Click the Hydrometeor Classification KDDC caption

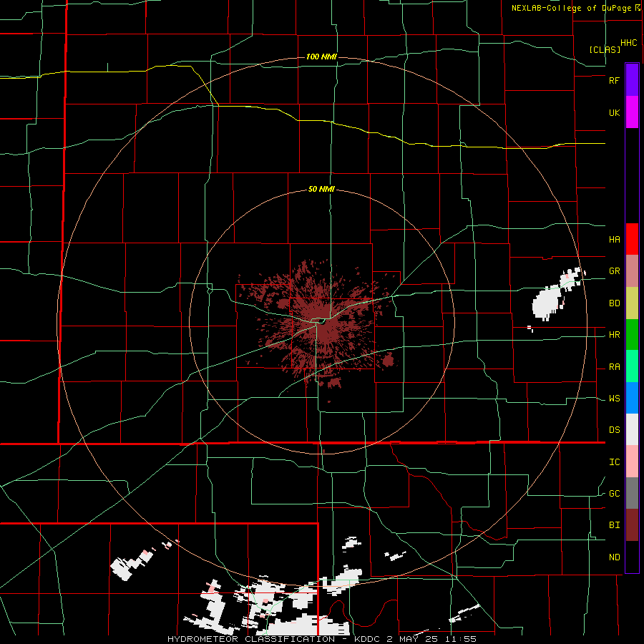(321, 639)
